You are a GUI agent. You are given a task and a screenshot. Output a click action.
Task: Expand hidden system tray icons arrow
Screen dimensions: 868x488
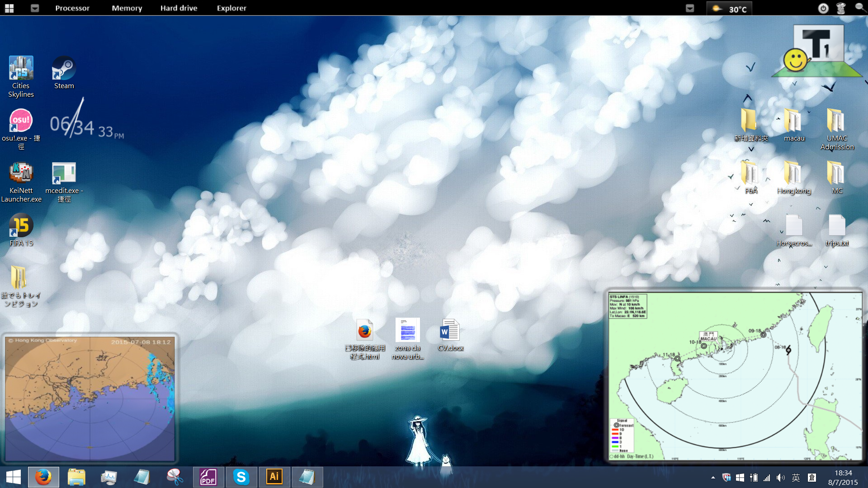713,478
